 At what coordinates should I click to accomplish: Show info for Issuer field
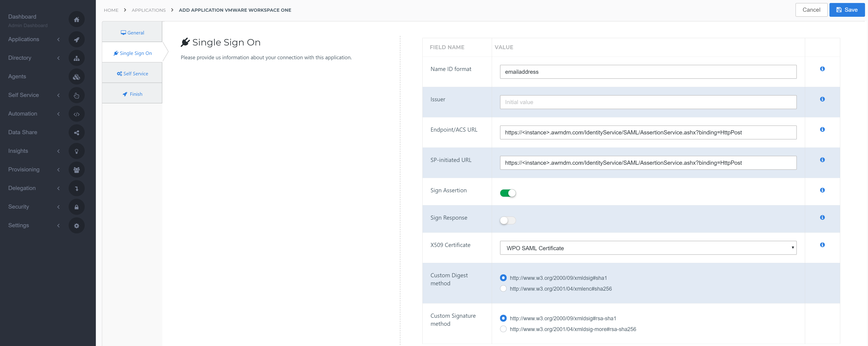pos(822,99)
